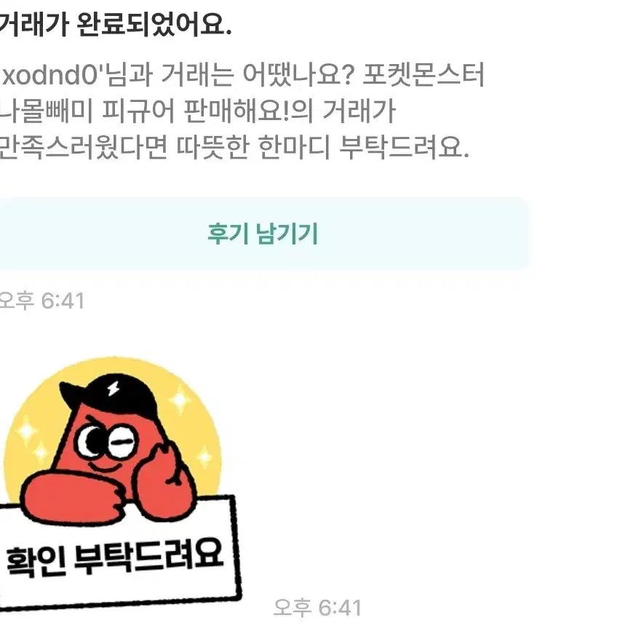Viewport: 644px width, 644px height.
Task: Tap the 오후 6:41 timestamp below the review card
Action: [42, 301]
